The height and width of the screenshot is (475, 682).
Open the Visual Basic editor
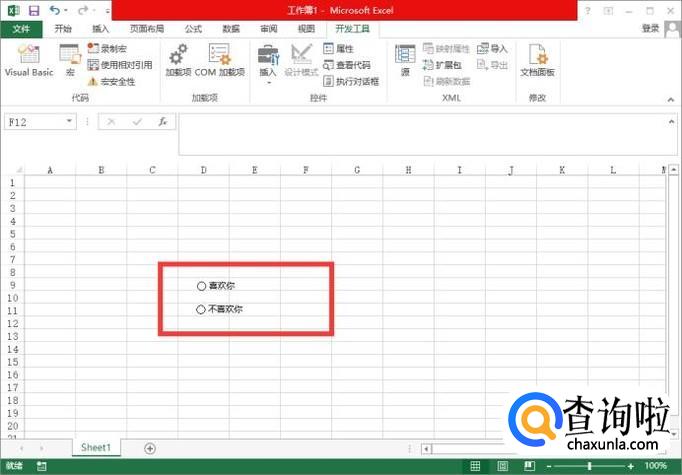point(29,60)
